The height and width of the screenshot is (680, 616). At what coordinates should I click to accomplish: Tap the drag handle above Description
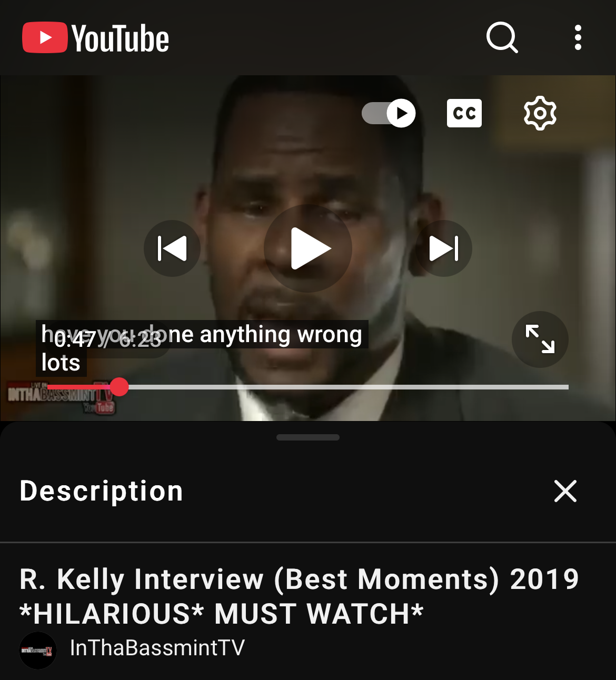pos(308,437)
